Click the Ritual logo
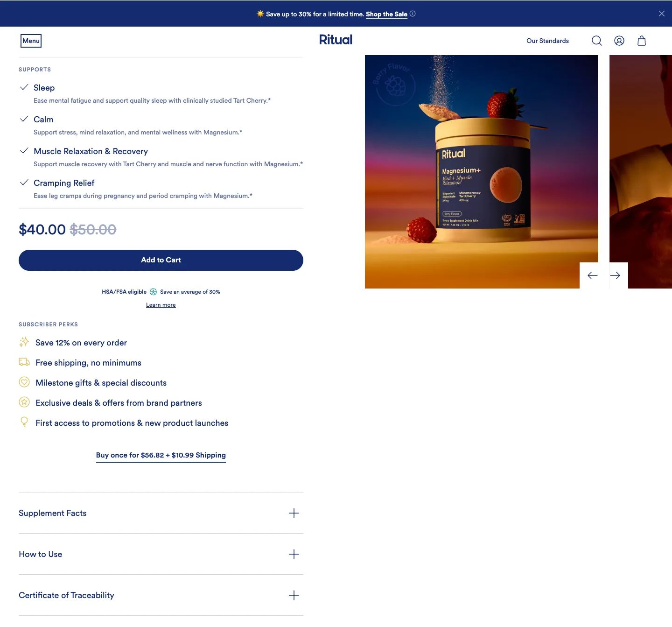The height and width of the screenshot is (627, 672). (x=336, y=40)
